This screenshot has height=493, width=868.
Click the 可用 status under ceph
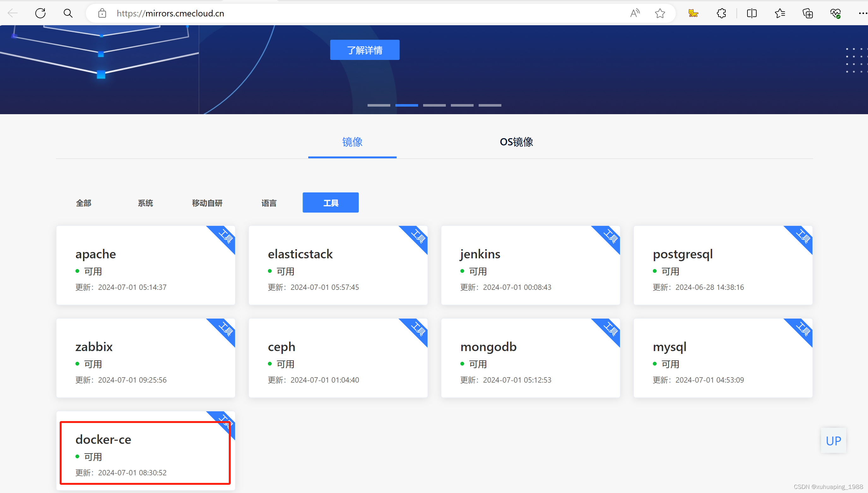coord(286,364)
